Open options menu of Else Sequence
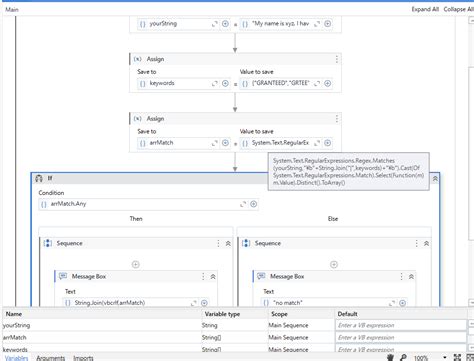 pos(416,244)
